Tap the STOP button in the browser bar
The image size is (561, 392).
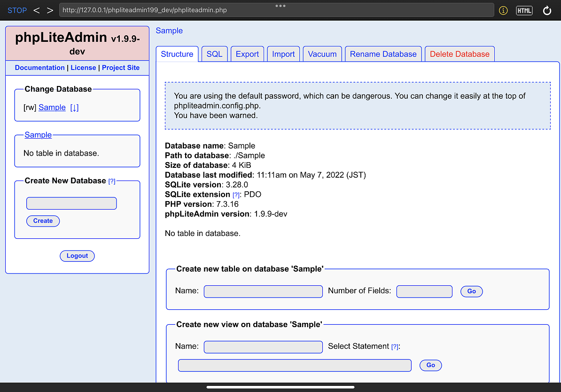tap(17, 10)
